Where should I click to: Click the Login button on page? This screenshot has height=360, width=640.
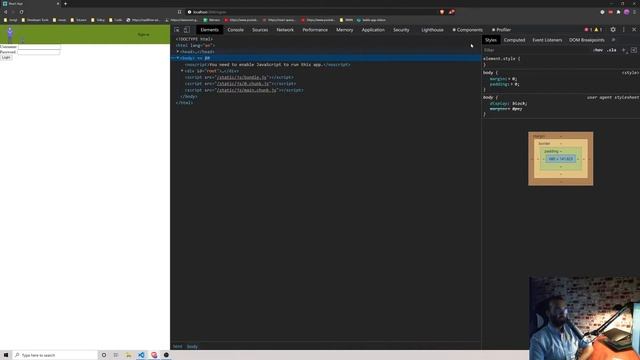pyautogui.click(x=6, y=58)
